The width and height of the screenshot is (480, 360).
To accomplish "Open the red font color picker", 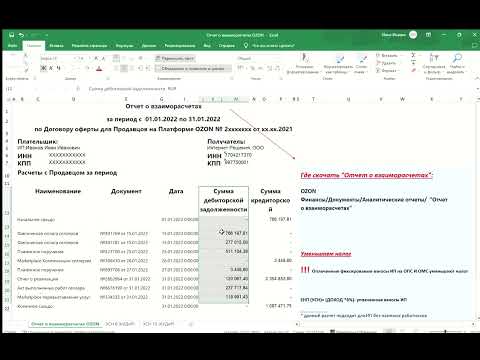I will [99, 69].
